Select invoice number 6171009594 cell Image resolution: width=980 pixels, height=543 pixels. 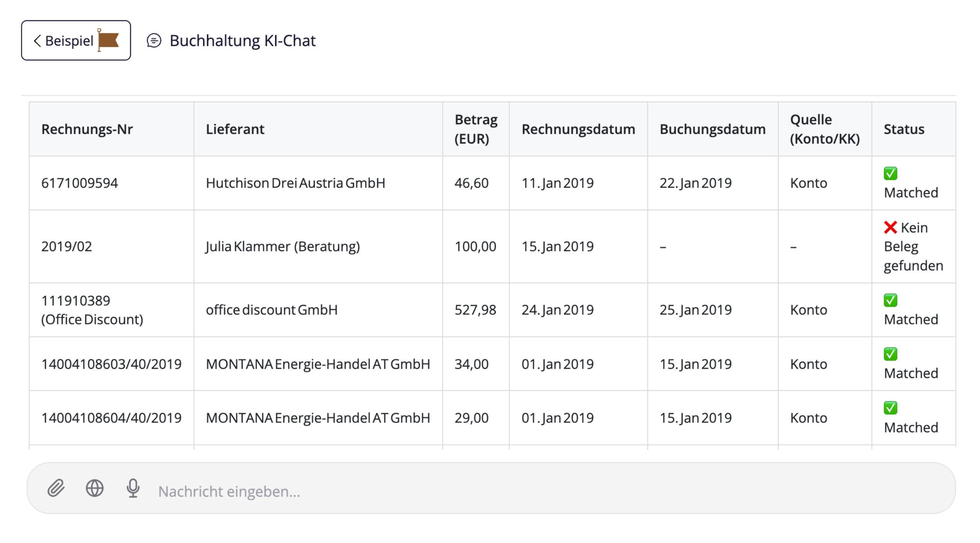tap(80, 183)
